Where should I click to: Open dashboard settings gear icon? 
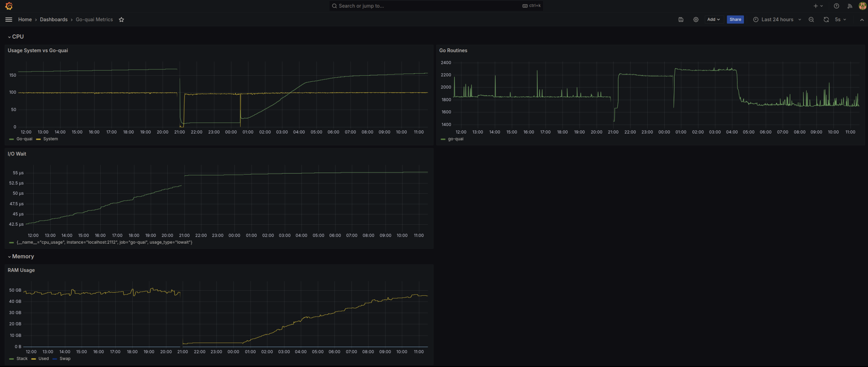[695, 20]
